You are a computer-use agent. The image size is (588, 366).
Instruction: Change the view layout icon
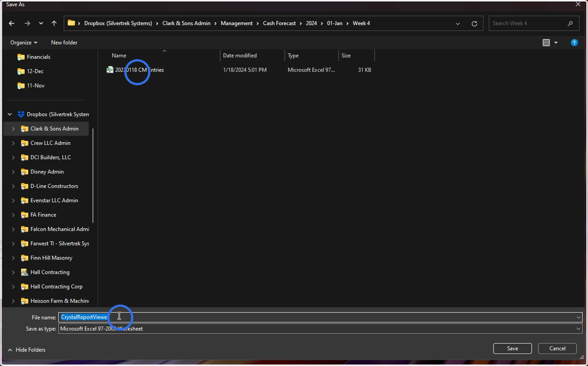pos(546,43)
